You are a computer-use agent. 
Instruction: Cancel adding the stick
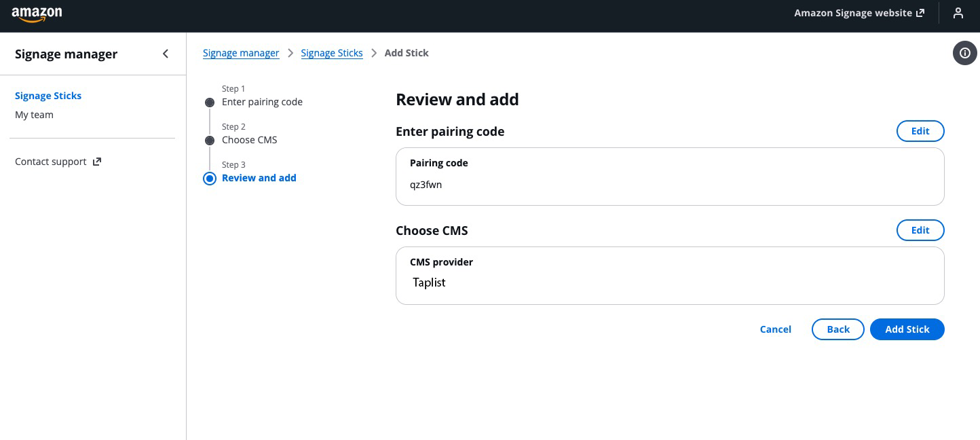(776, 329)
